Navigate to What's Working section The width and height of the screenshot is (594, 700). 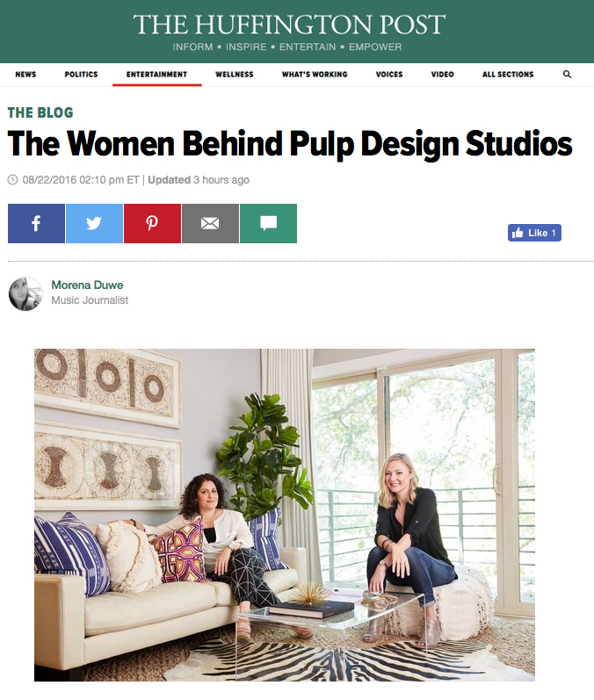pos(315,75)
